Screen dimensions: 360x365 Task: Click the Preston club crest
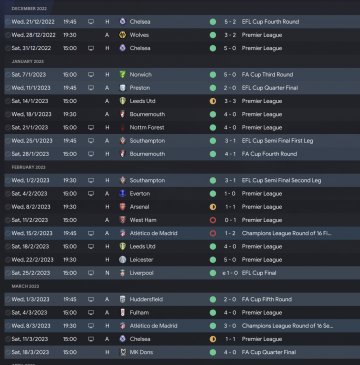click(123, 88)
